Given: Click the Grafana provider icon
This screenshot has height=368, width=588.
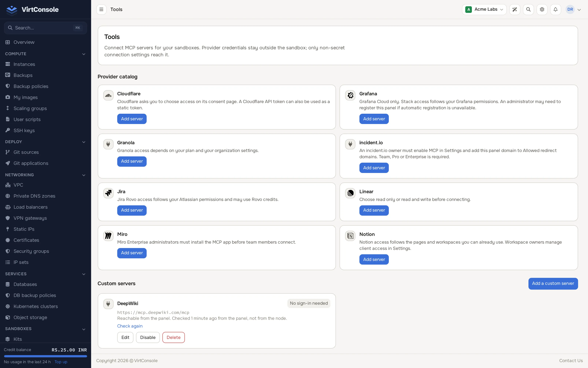Looking at the screenshot, I should point(350,95).
